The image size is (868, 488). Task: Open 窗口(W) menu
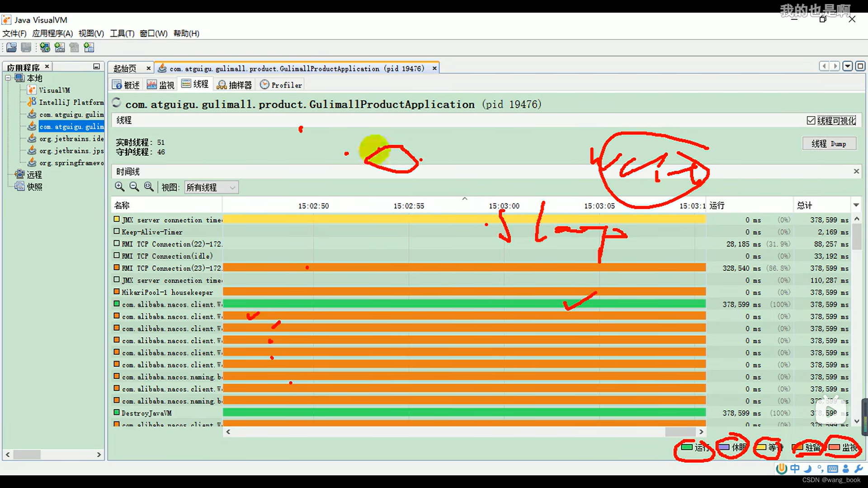coord(154,33)
